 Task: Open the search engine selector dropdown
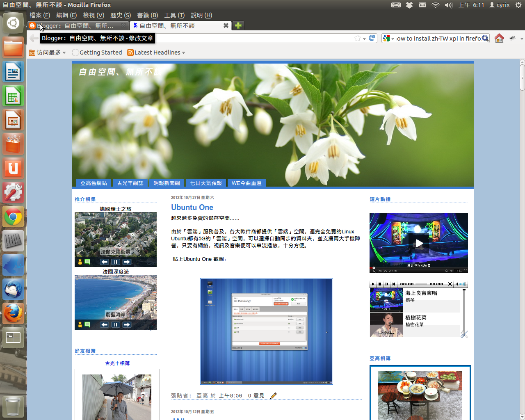pyautogui.click(x=388, y=38)
